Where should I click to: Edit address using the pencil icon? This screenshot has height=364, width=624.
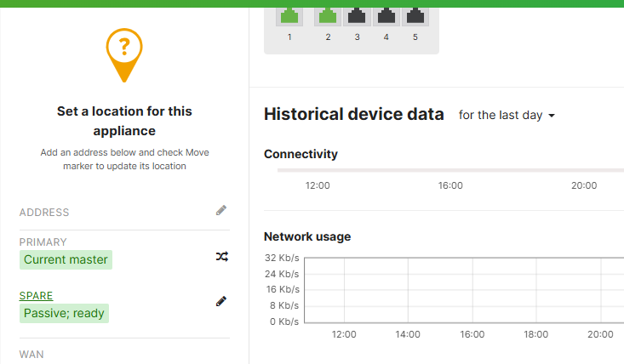click(221, 210)
